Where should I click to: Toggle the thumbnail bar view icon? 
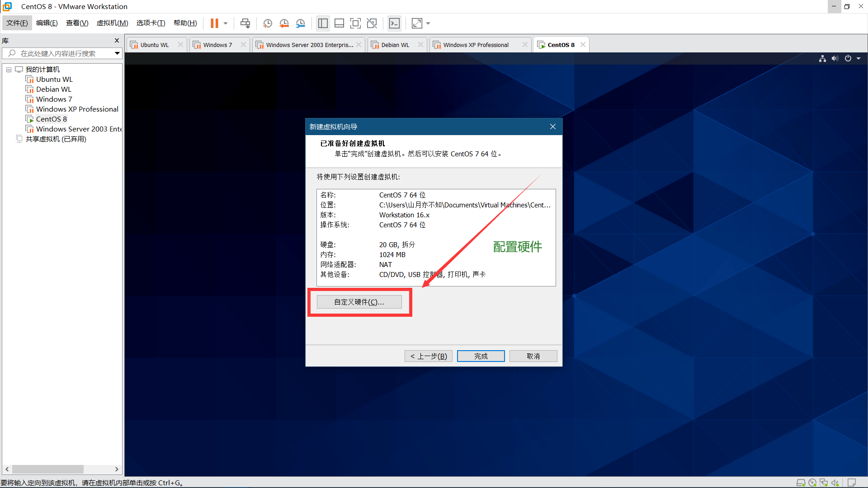(339, 23)
